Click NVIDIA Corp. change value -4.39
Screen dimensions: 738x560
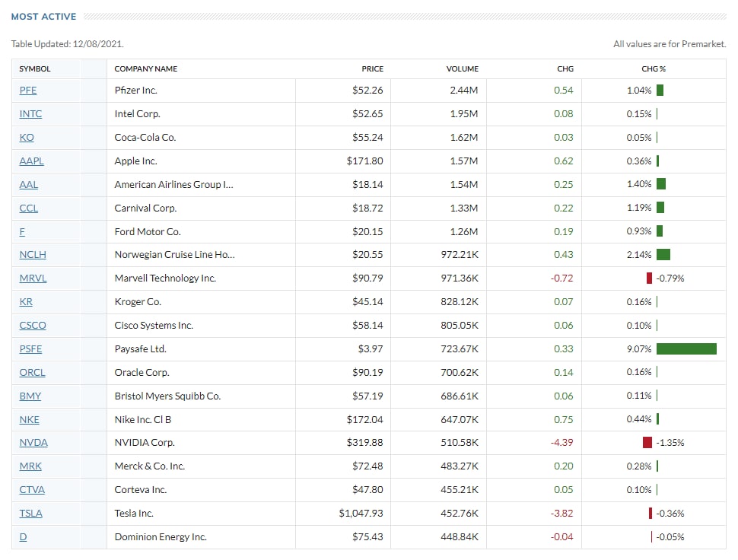coord(562,442)
